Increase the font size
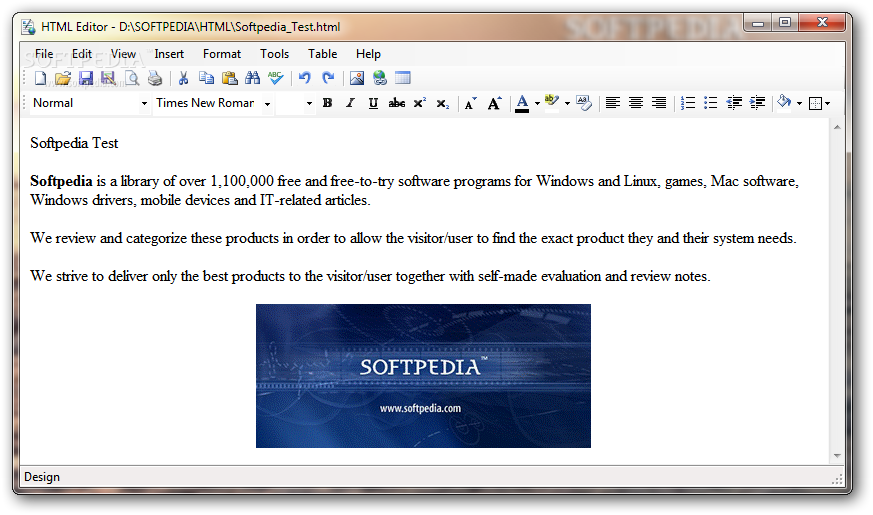Image resolution: width=873 pixels, height=515 pixels. (494, 103)
